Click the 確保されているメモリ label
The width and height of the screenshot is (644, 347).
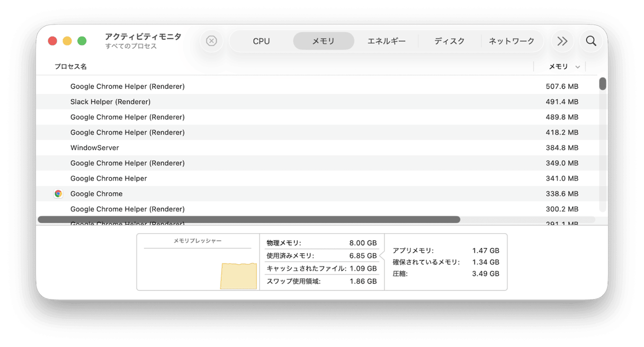click(426, 262)
